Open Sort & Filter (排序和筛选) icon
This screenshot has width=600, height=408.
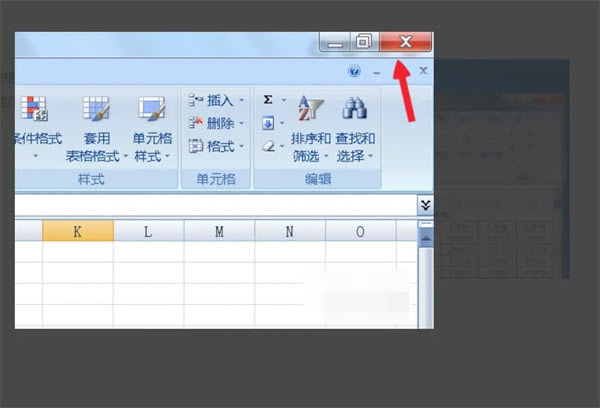310,108
